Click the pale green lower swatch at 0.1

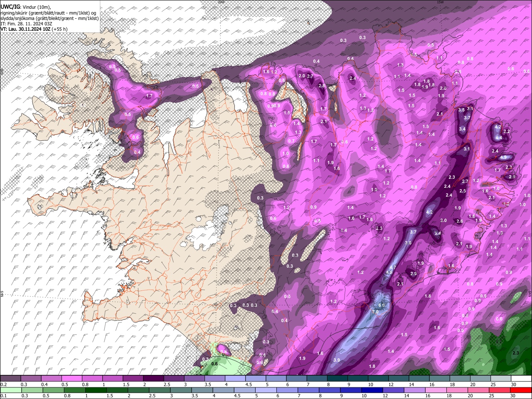click(x=11, y=390)
